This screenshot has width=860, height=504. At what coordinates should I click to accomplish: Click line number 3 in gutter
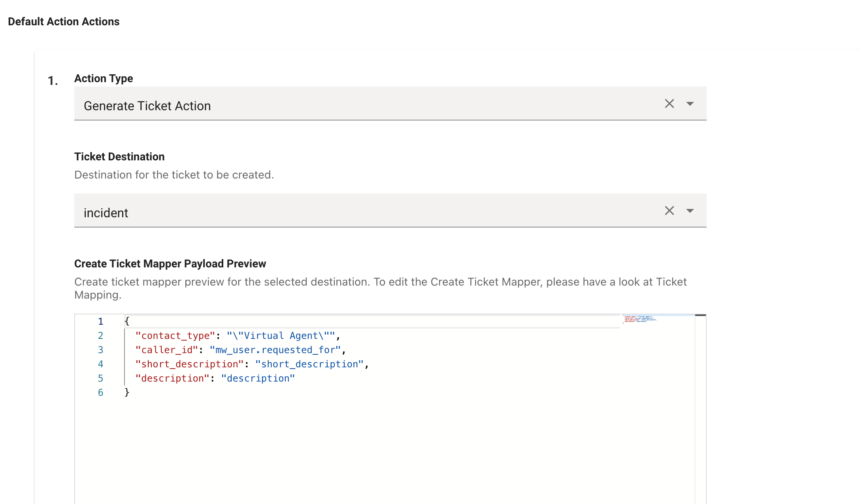point(100,350)
